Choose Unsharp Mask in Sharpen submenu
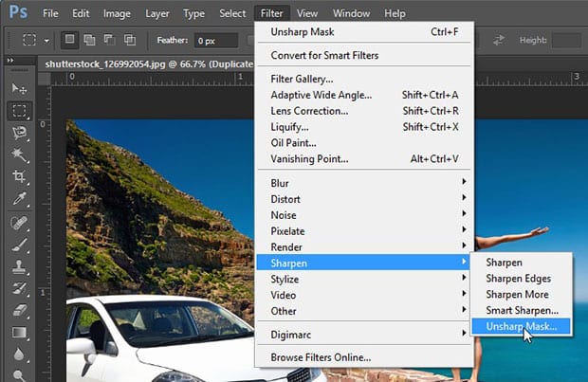This screenshot has width=588, height=382. (x=522, y=326)
